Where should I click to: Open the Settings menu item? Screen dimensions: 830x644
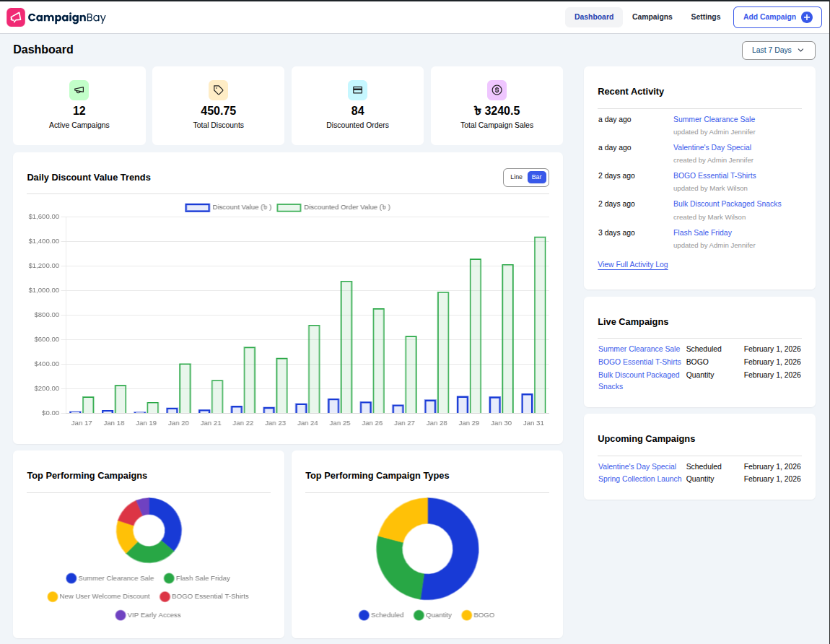pos(705,17)
